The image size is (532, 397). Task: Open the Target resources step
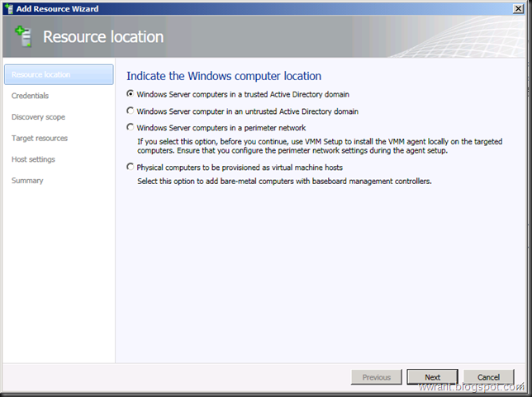pyautogui.click(x=40, y=138)
